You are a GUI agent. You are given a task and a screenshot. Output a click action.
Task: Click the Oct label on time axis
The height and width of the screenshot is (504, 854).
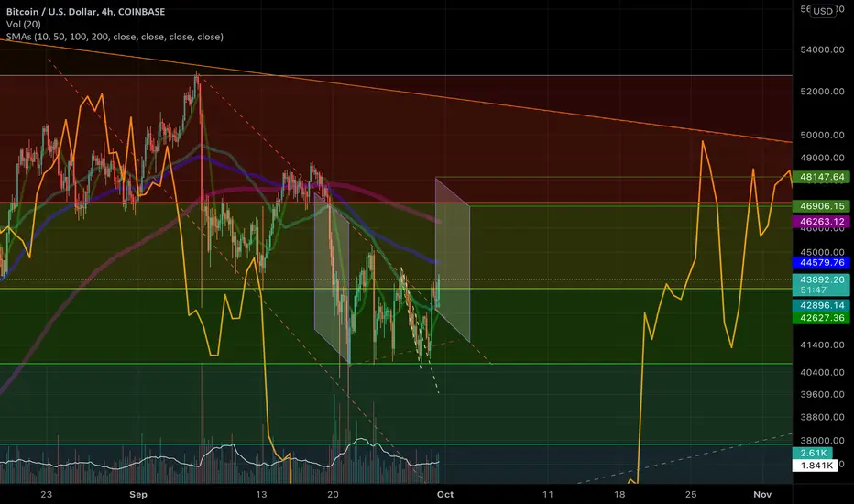(445, 494)
